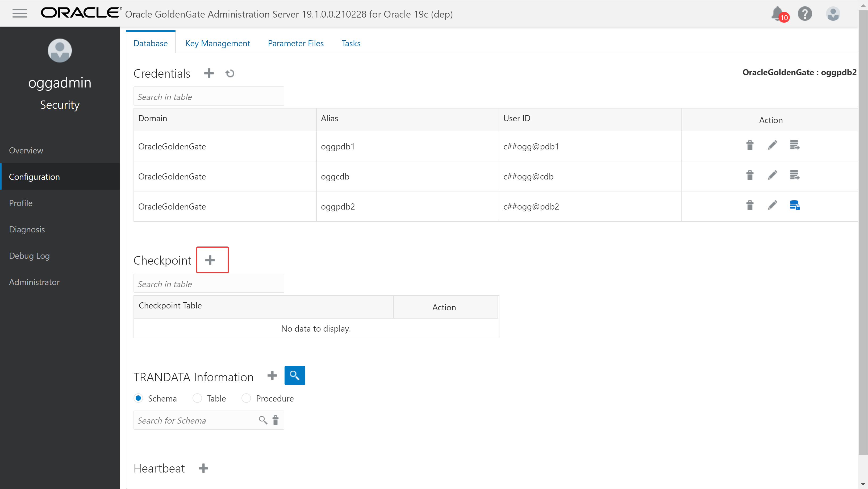The width and height of the screenshot is (868, 489).
Task: Click the TRANDATA blue search button
Action: point(294,375)
